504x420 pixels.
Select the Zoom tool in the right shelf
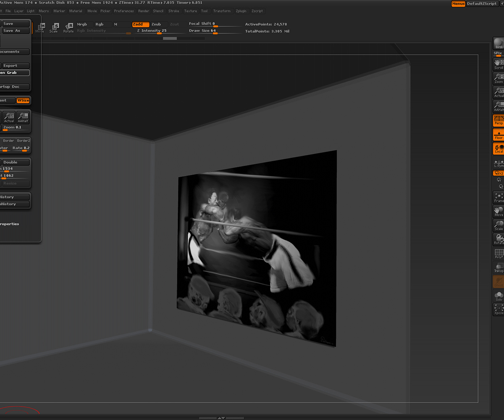[x=499, y=78]
